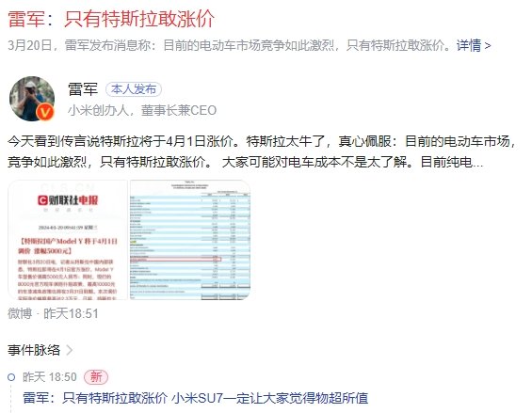Open the financial statement table thumbnail
Viewport: 532px width, 413px height.
tap(189, 240)
